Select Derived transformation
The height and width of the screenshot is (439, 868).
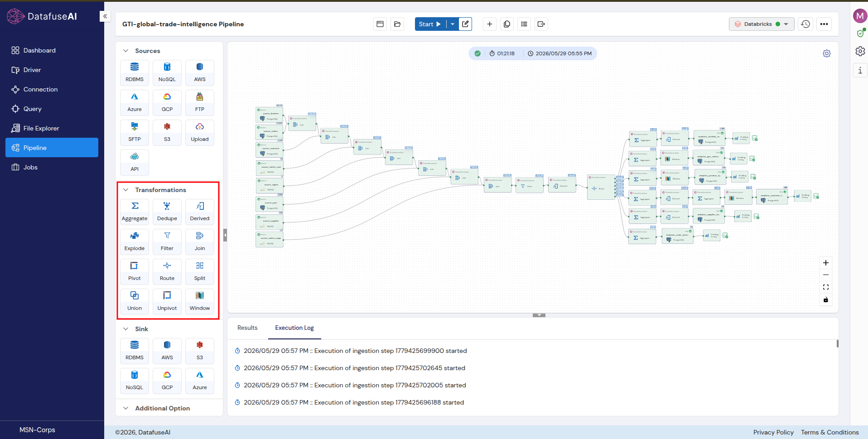coord(200,212)
